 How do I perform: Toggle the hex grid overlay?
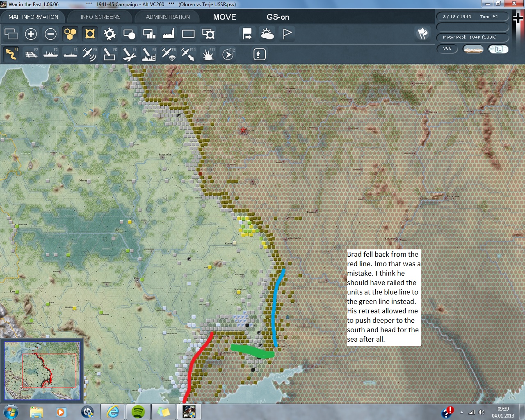[70, 34]
